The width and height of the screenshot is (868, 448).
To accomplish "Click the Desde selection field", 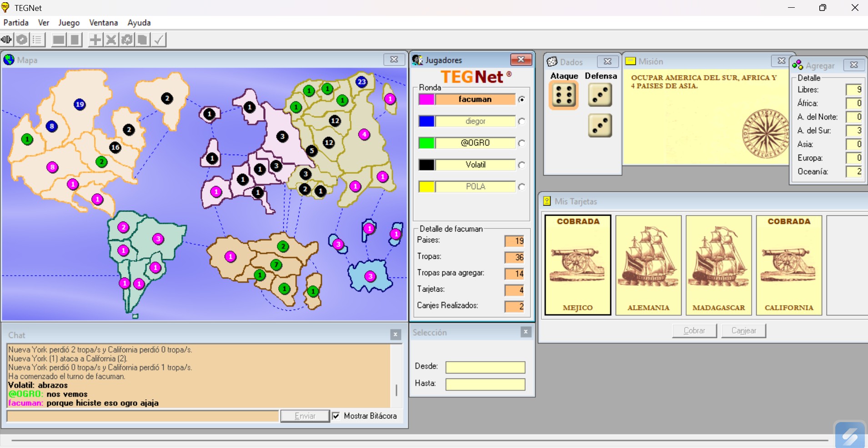I will (x=485, y=367).
